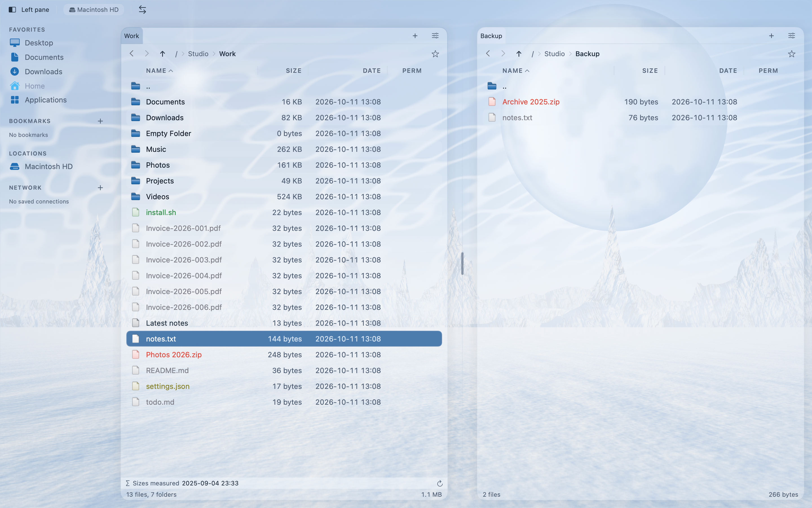Open view options in Work pane
The image size is (812, 508).
pyautogui.click(x=435, y=36)
